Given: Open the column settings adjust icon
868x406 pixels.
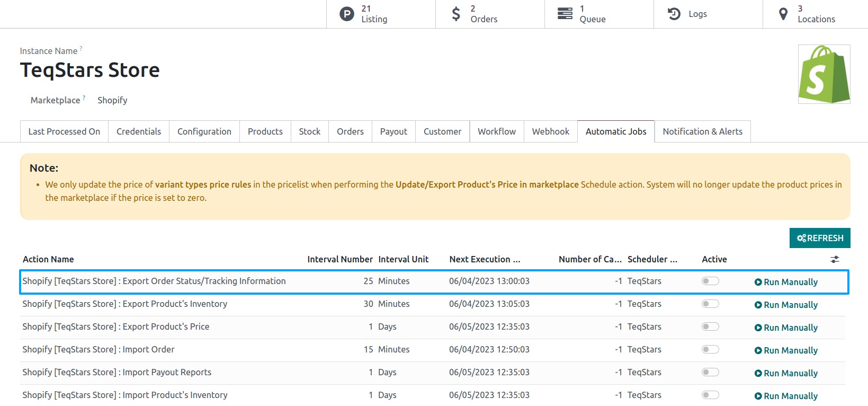Looking at the screenshot, I should click(x=835, y=259).
